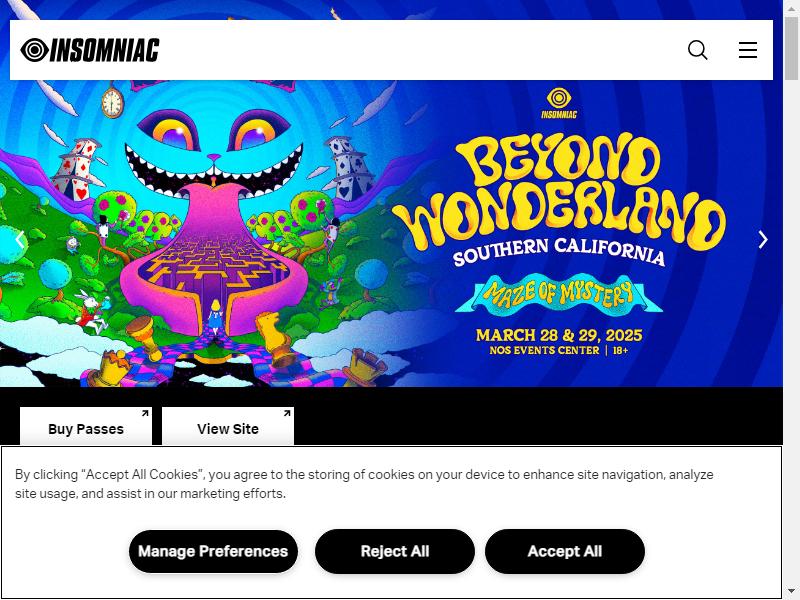The height and width of the screenshot is (600, 800).
Task: Click the Insomniac eye logo in header
Action: 90,50
